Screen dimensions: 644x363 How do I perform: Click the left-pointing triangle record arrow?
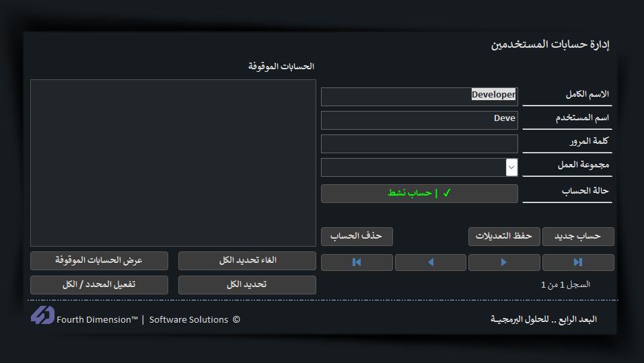click(431, 262)
